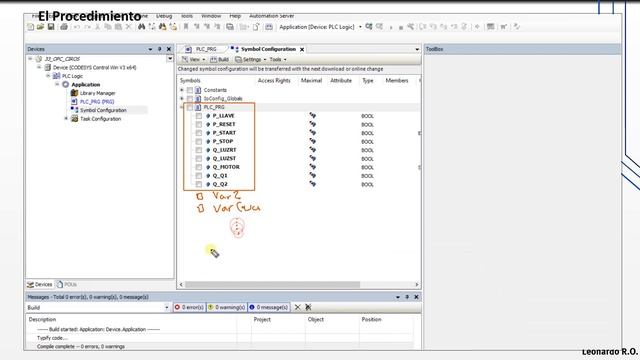This screenshot has width=640, height=360.
Task: Select the Devices tab at panel bottom
Action: (x=40, y=284)
